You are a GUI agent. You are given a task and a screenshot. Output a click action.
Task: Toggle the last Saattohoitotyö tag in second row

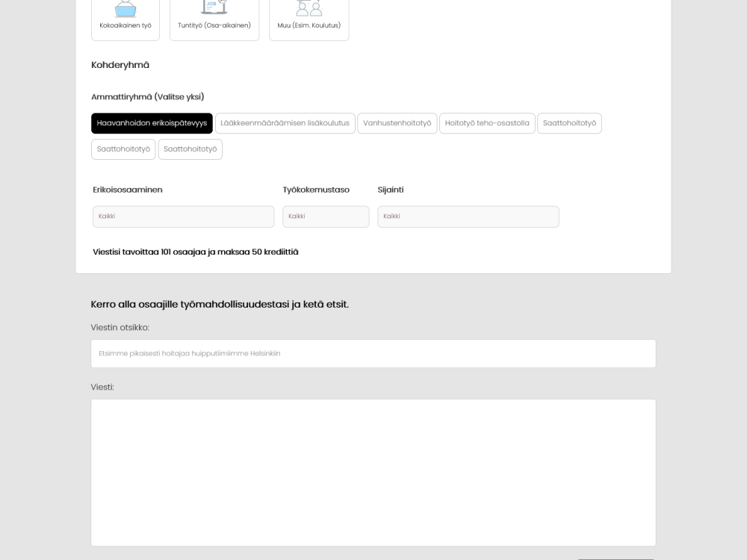190,149
